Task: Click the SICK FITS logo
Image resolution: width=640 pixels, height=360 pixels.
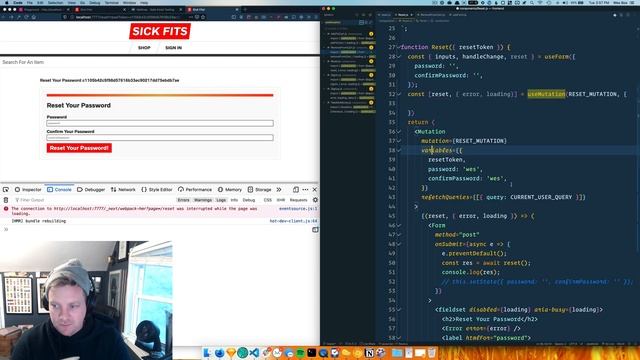Action: click(160, 31)
